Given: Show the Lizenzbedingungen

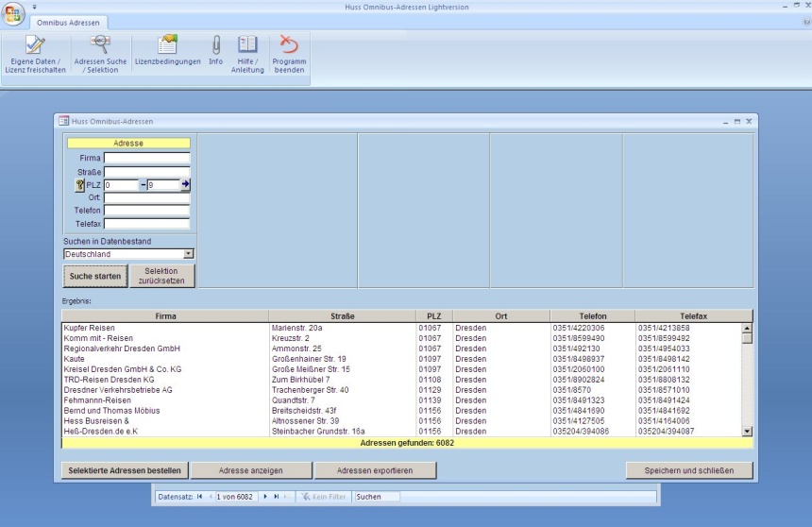Looking at the screenshot, I should pos(167,51).
